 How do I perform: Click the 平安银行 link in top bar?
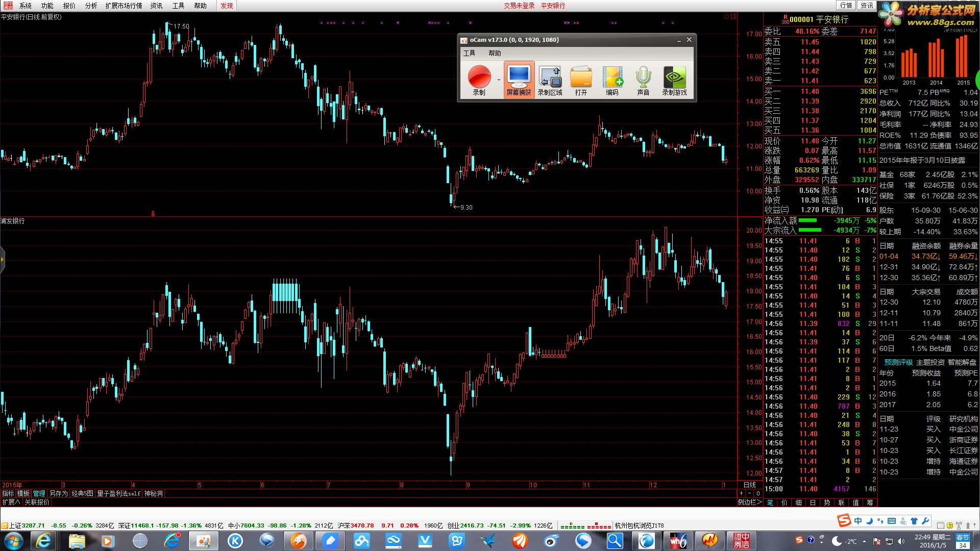(553, 6)
